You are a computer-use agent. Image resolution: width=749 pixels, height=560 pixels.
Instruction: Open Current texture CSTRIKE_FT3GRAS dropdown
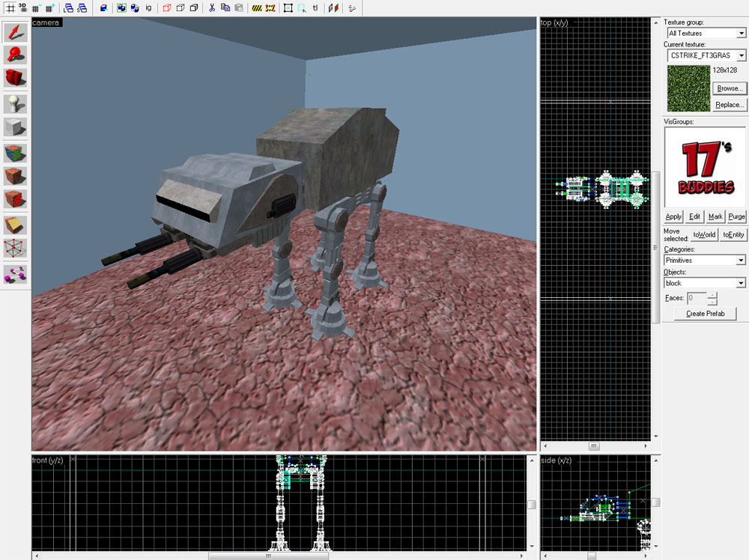click(x=741, y=55)
